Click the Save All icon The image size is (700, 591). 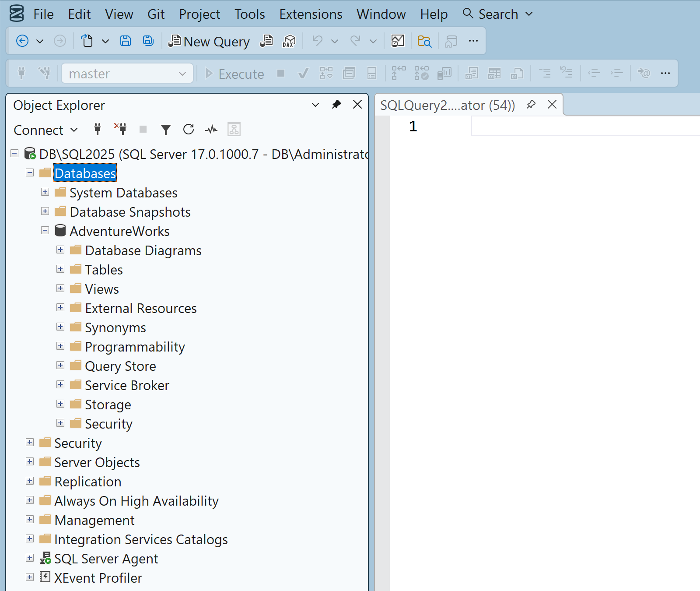[x=148, y=40]
